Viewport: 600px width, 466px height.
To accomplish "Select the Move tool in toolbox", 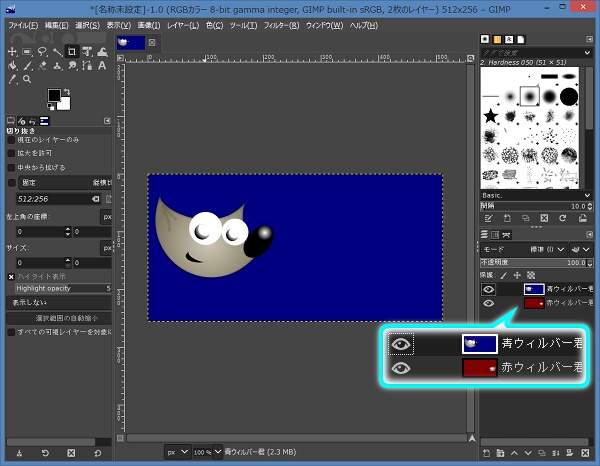I will [11, 51].
